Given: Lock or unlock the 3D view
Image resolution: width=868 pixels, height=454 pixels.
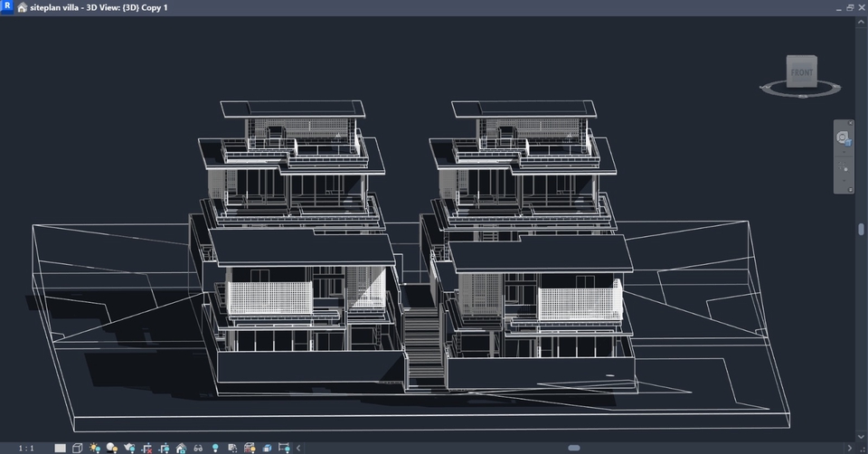Looking at the screenshot, I should (x=181, y=448).
